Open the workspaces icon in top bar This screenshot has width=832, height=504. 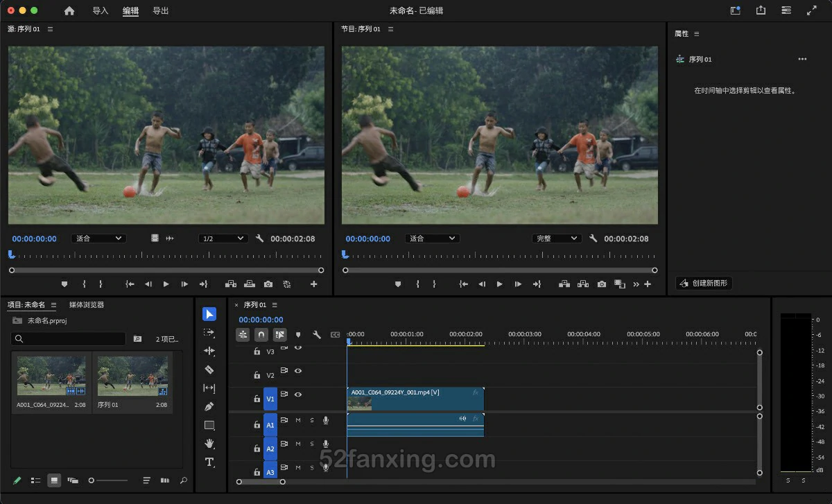tap(736, 10)
